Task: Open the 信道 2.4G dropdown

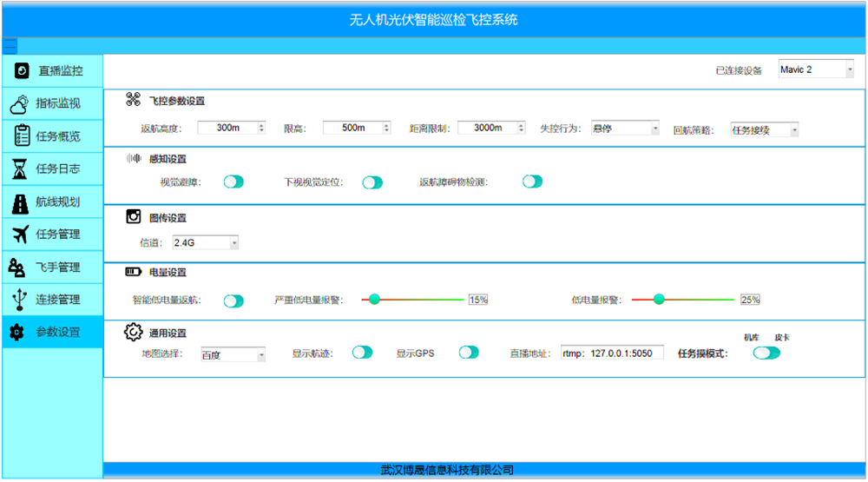Action: (205, 243)
